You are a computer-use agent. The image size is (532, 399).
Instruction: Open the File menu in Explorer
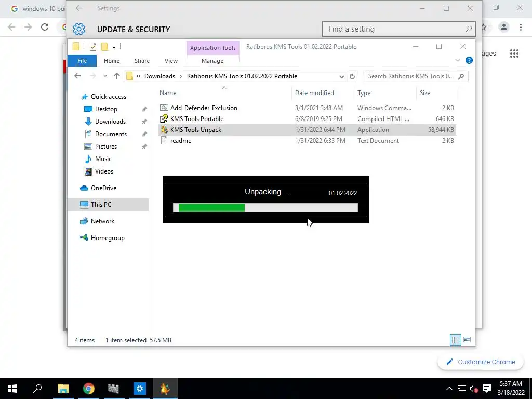(x=82, y=61)
